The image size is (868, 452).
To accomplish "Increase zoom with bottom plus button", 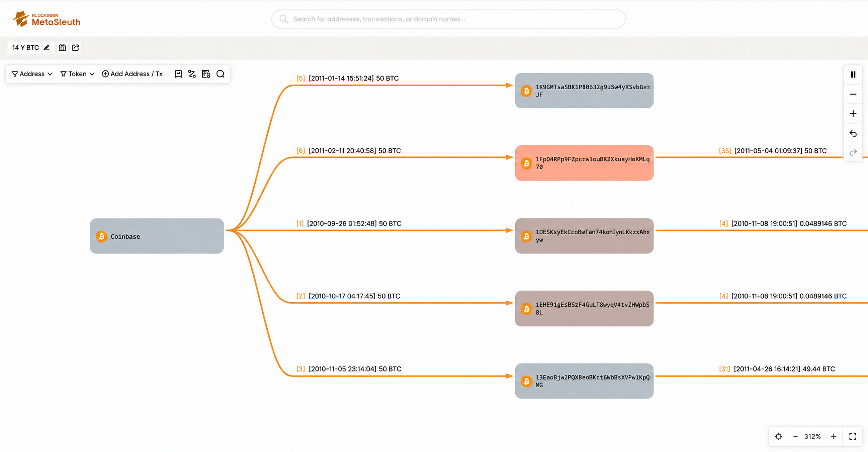I will tap(833, 436).
